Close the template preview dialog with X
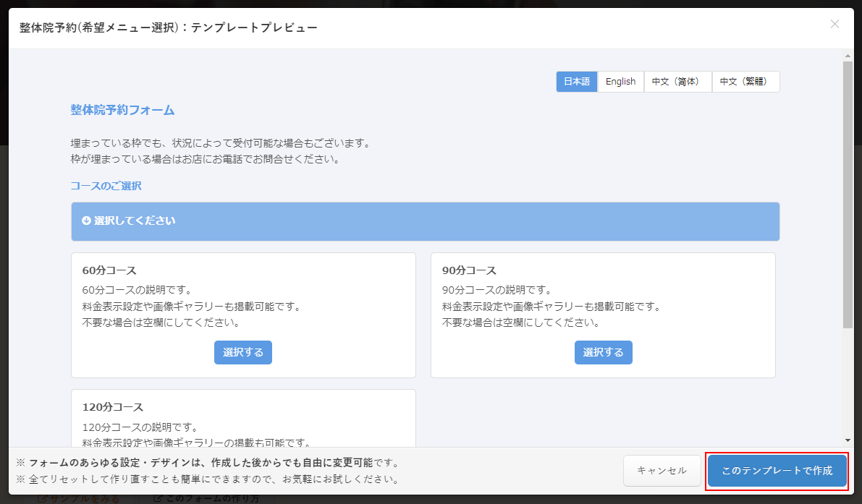This screenshot has height=504, width=862. [834, 24]
